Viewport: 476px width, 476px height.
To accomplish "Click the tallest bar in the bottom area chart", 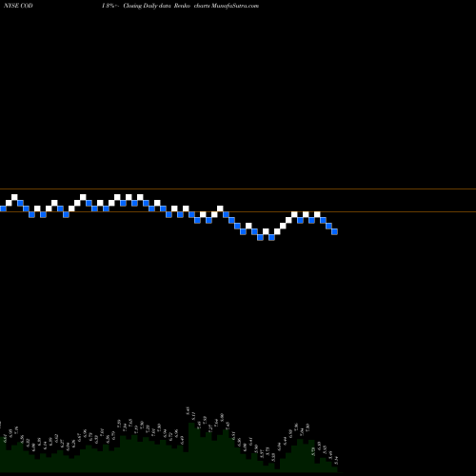I will 191,447.
